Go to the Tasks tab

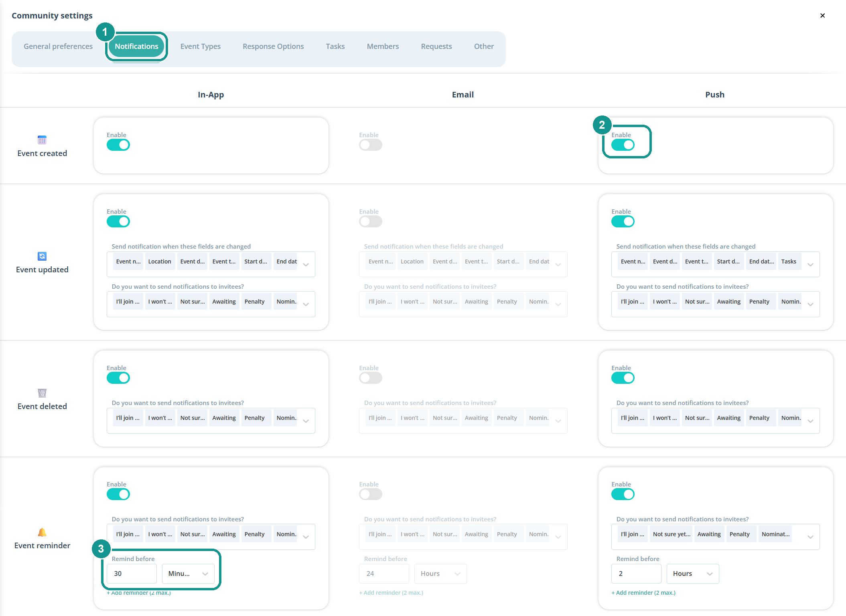point(335,47)
